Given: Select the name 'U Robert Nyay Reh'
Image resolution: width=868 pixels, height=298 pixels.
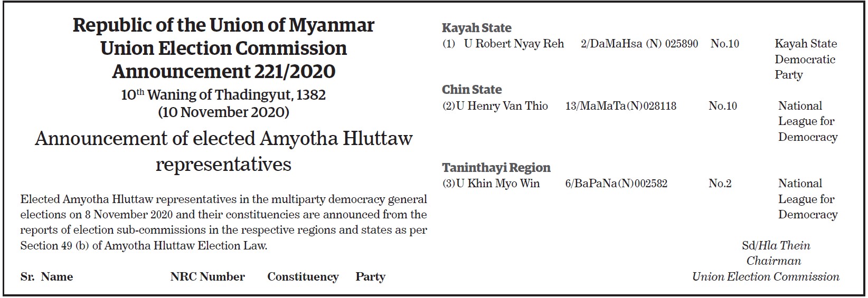Looking at the screenshot, I should 514,44.
